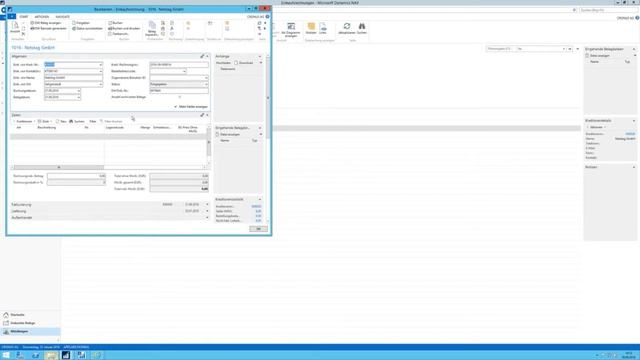Image resolution: width=640 pixels, height=360 pixels.
Task: Click Neu in the Zeilen toolbar
Action: tap(61, 121)
